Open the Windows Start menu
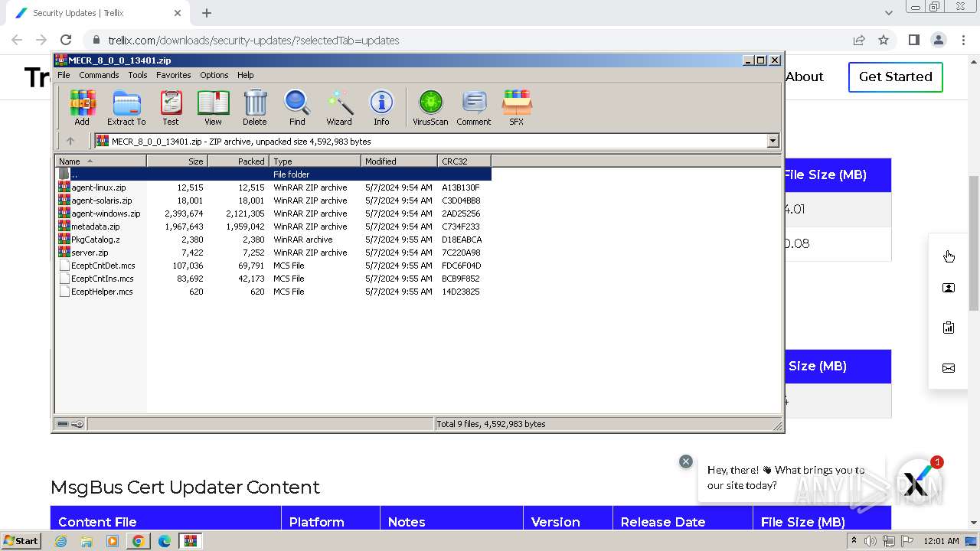Image resolution: width=980 pixels, height=551 pixels. (x=21, y=540)
